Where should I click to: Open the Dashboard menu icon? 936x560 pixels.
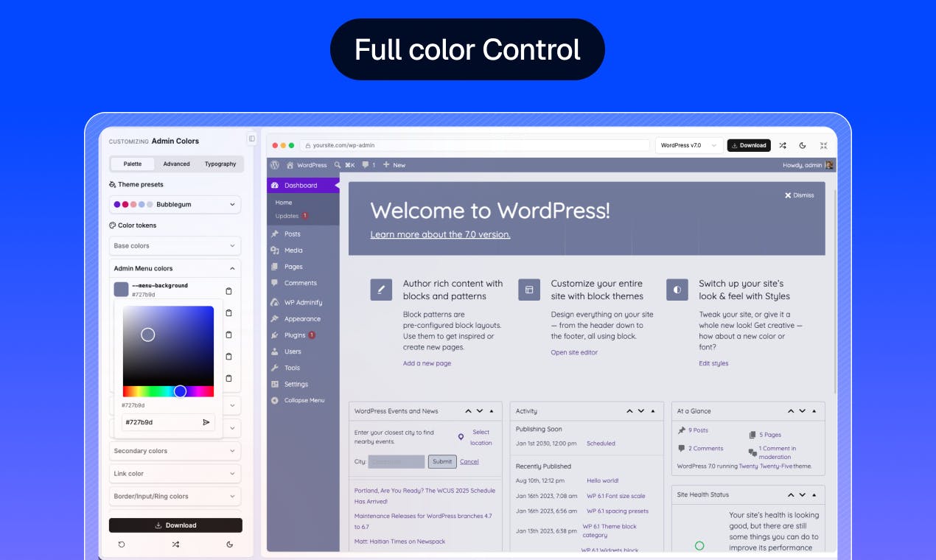coord(275,185)
